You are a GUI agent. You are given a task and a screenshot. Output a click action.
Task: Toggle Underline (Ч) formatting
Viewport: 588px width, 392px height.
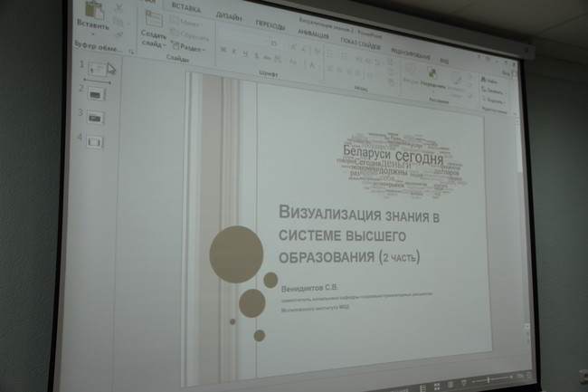pos(245,53)
